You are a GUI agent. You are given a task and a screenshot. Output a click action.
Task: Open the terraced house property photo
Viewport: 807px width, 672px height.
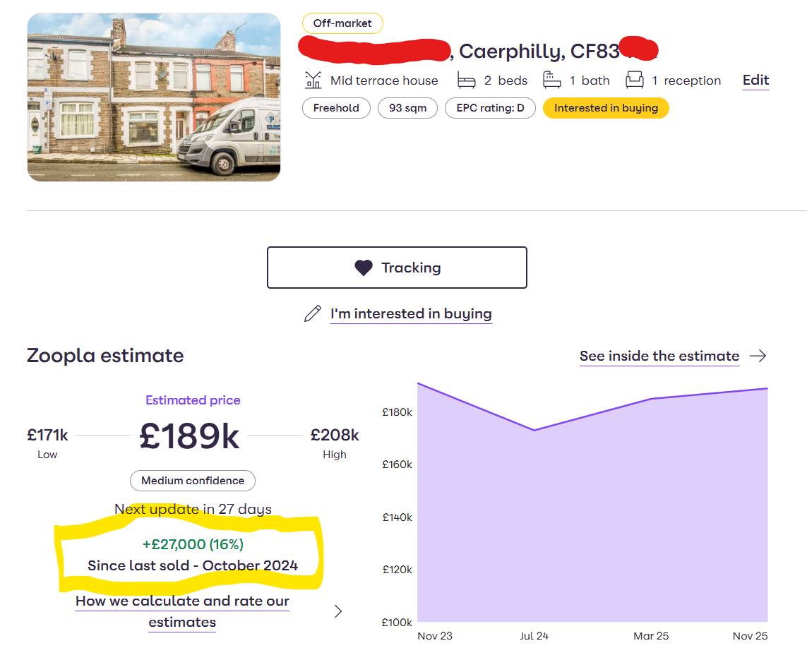154,97
